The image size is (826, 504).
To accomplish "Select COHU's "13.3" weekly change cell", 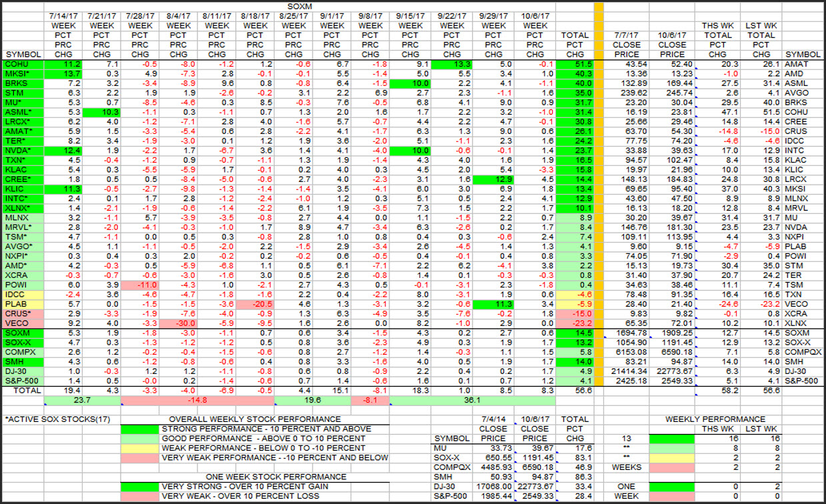I will point(452,64).
